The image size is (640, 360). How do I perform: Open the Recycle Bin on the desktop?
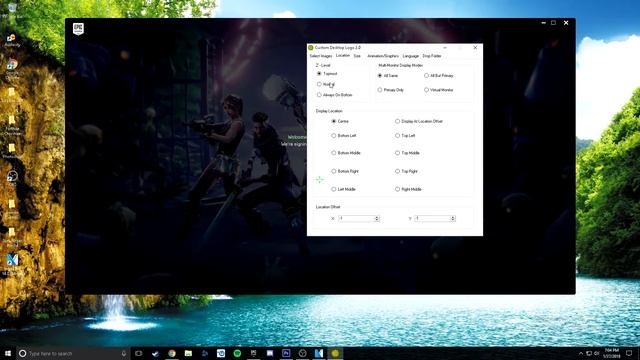coord(12,10)
